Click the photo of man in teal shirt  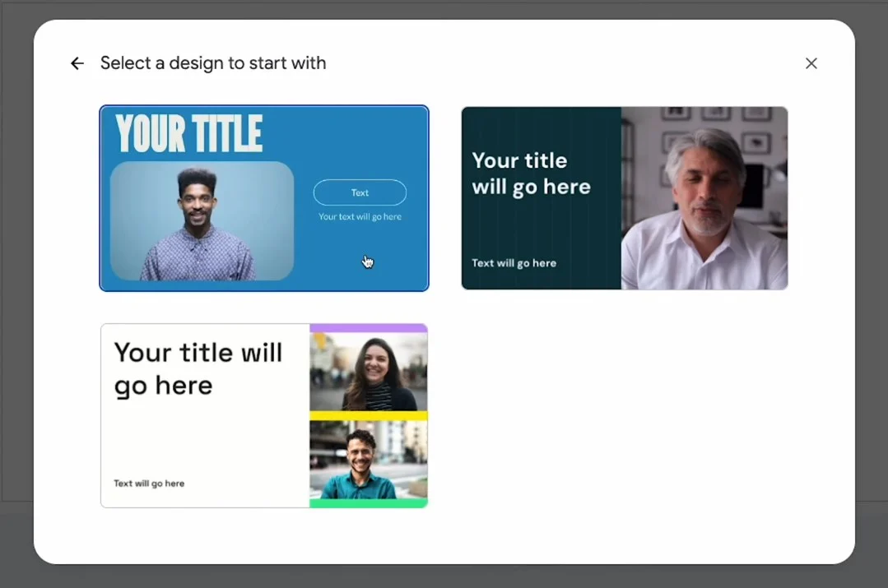tap(368, 459)
